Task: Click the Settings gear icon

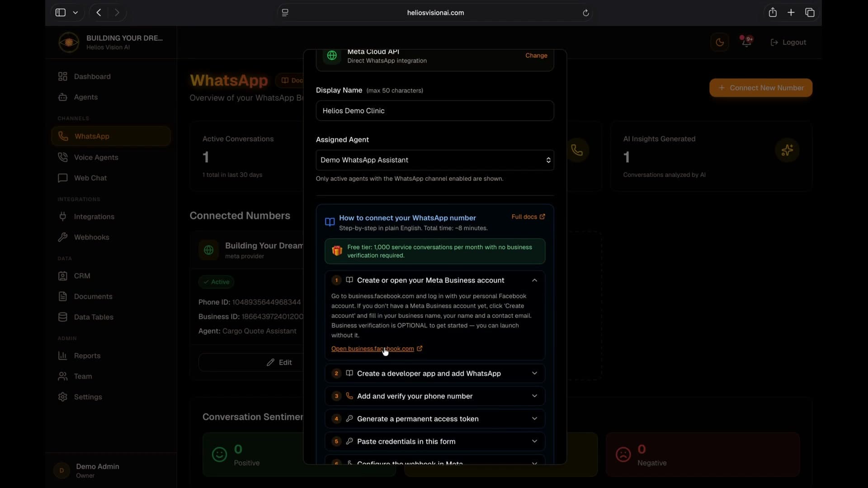Action: (63, 397)
